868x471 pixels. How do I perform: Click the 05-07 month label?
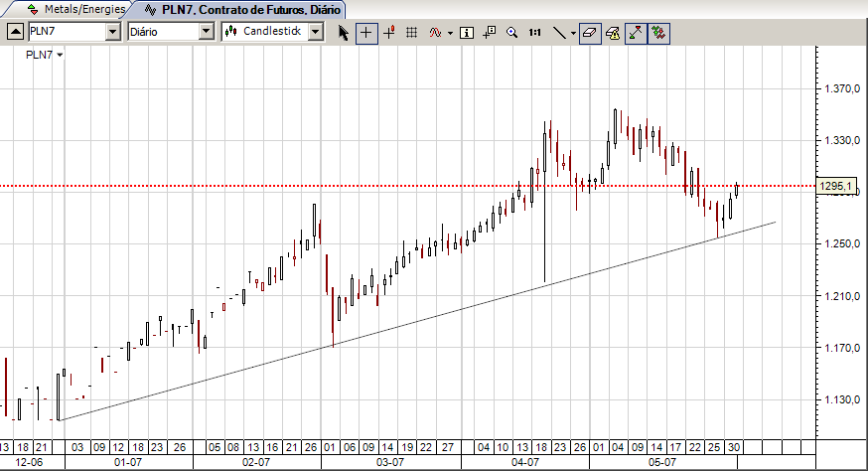tap(662, 462)
